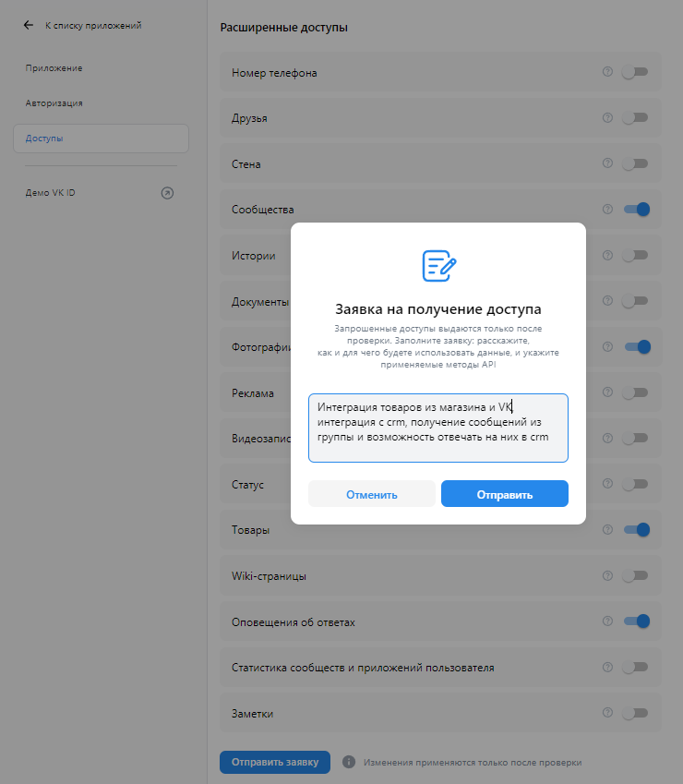Image resolution: width=683 pixels, height=784 pixels.
Task: Click the Отправить заявку button
Action: 274,762
